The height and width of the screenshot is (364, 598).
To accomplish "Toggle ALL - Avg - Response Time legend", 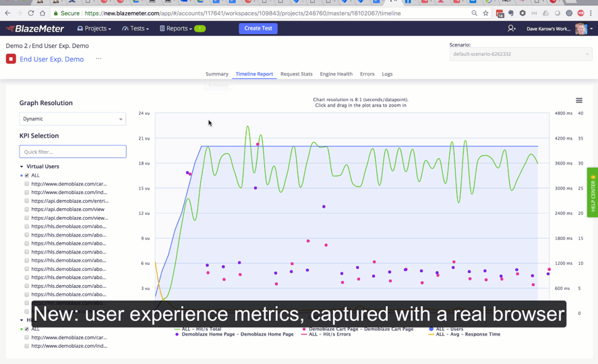I will (x=465, y=334).
